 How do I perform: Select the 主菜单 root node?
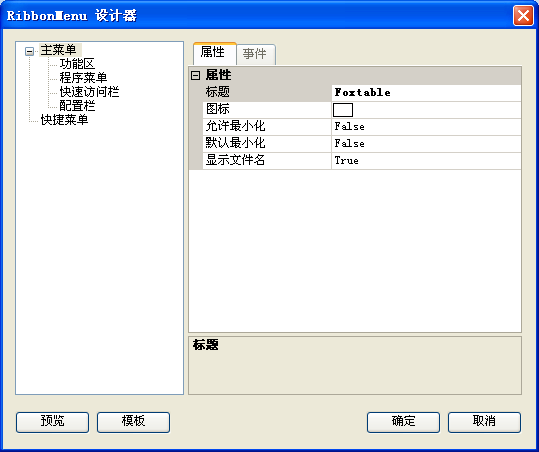click(58, 50)
